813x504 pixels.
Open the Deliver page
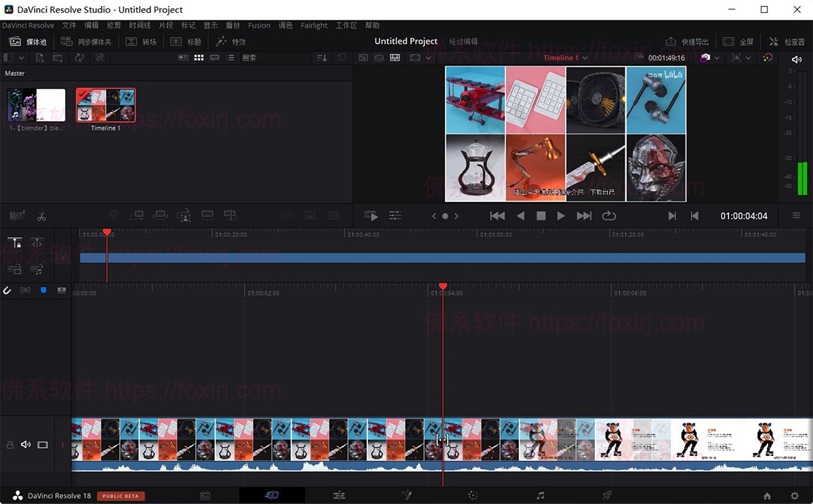tap(606, 495)
